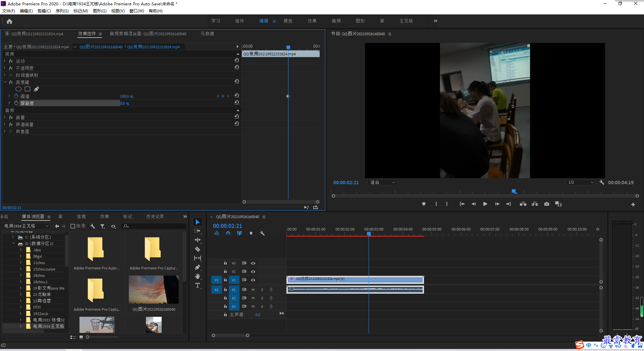This screenshot has width=644, height=351.
Task: Click the Lift button
Action: point(523,204)
